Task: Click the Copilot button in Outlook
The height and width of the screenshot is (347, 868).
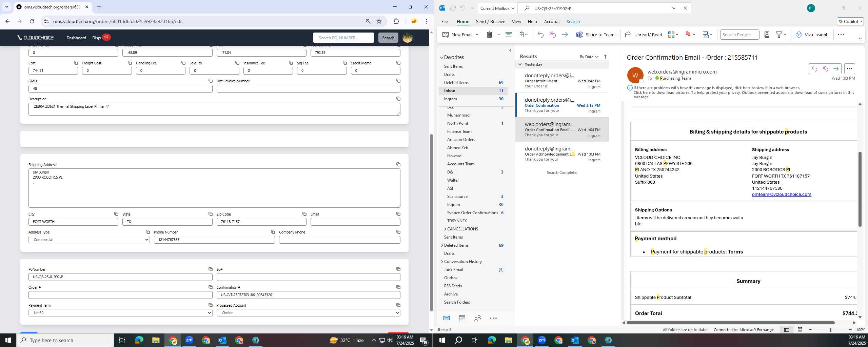Action: [850, 21]
